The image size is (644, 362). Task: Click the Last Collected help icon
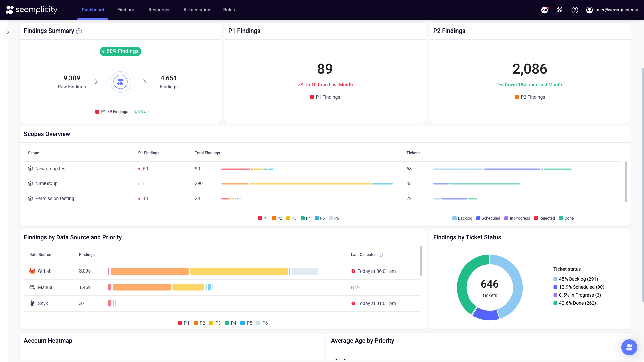381,255
